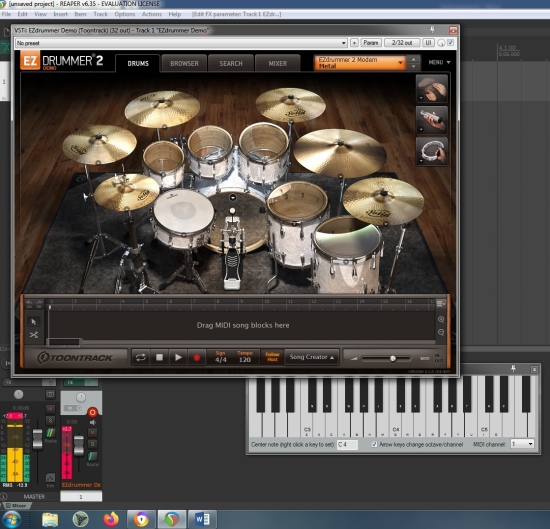Switch to the MIXER tab
This screenshot has width=550, height=529.
pos(277,63)
